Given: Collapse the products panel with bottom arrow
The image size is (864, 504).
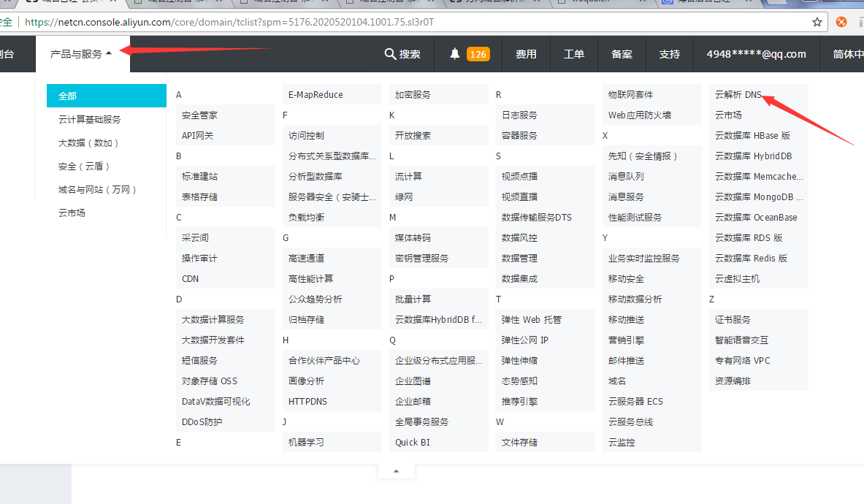Looking at the screenshot, I should tap(396, 471).
